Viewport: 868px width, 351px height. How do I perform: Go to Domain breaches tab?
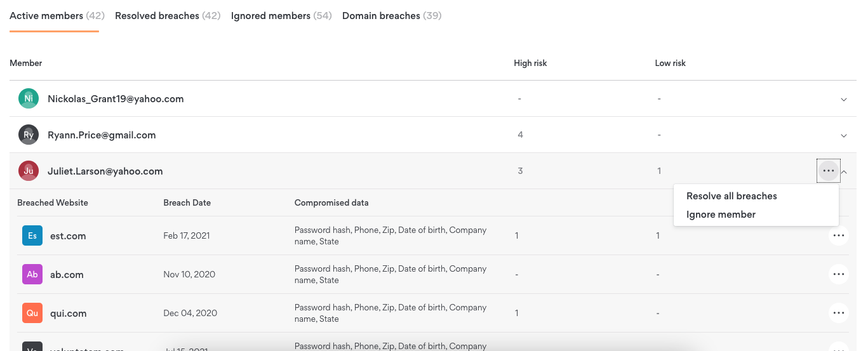(x=391, y=16)
